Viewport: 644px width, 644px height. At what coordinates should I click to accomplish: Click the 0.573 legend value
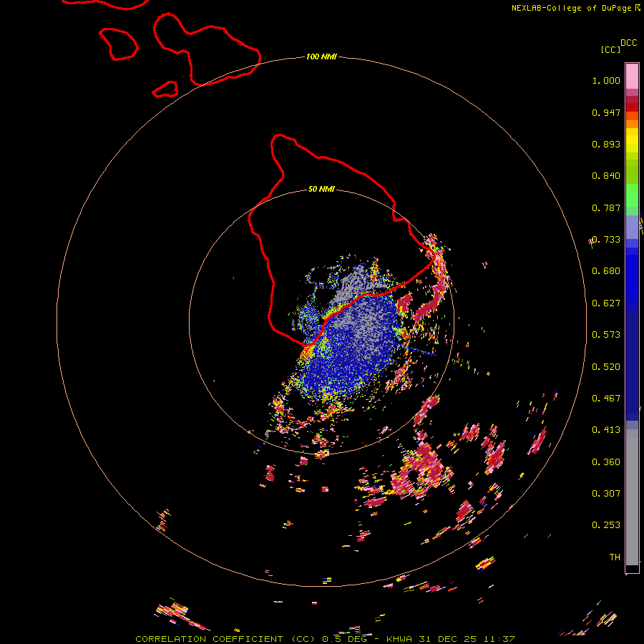tap(606, 335)
